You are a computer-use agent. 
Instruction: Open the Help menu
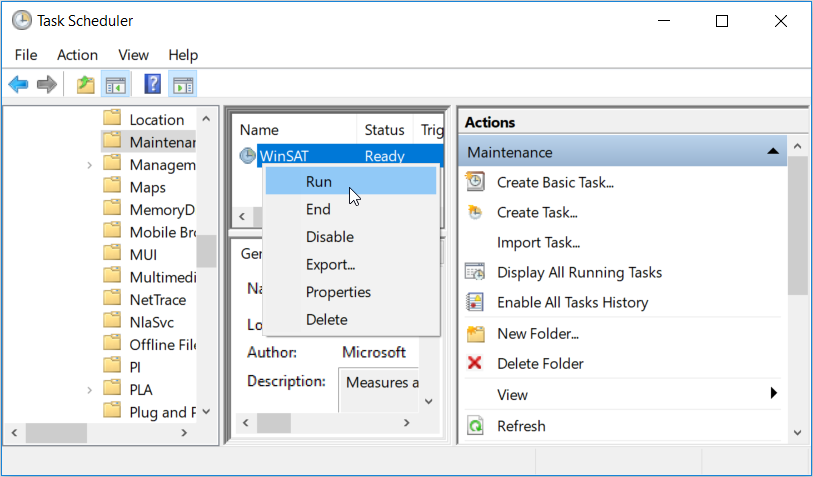coord(183,55)
